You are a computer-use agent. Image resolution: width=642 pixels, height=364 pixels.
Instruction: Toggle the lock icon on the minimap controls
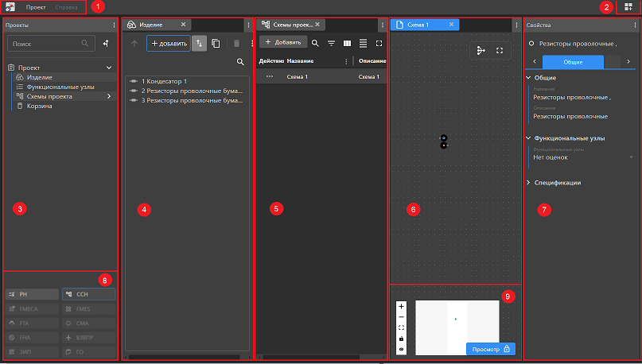(401, 339)
